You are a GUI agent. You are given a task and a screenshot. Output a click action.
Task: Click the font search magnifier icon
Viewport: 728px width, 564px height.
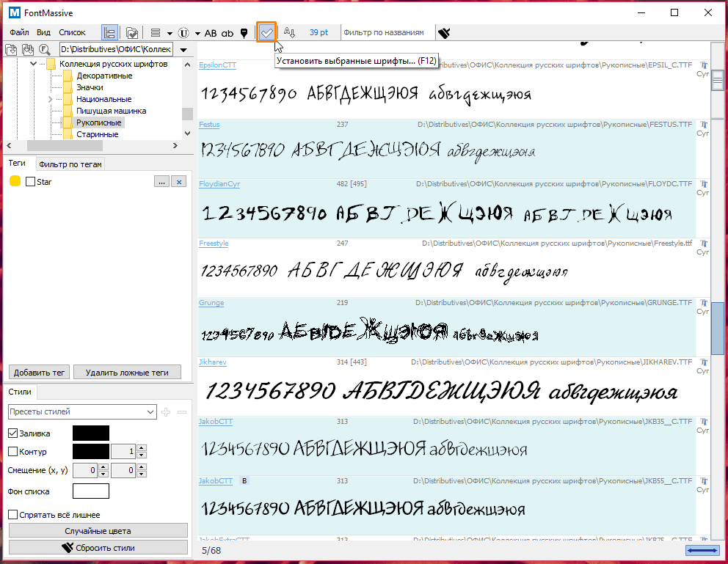44,50
